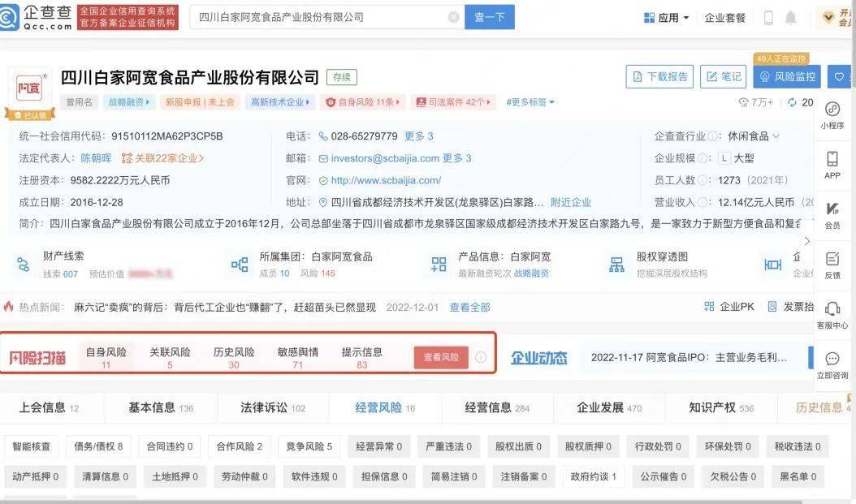Open the info icon next to 查看风险
Image resolution: width=856 pixels, height=504 pixels.
(481, 357)
